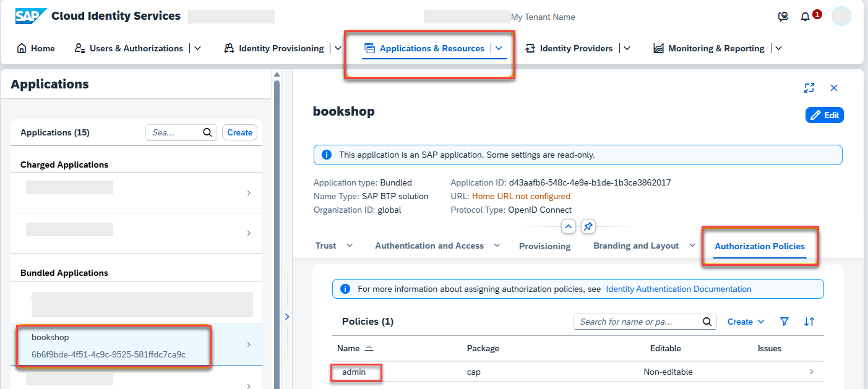
Task: Expand the Monitoring & Reporting dropdown arrow
Action: [x=778, y=48]
